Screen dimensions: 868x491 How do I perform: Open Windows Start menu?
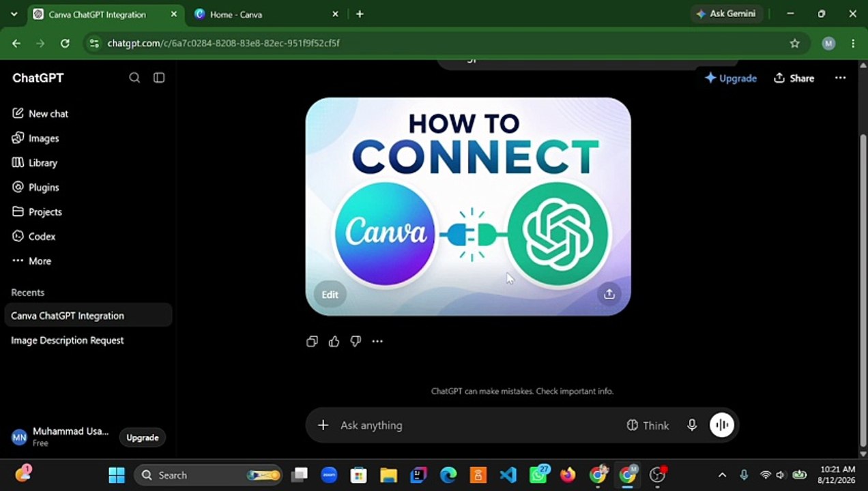tap(117, 475)
